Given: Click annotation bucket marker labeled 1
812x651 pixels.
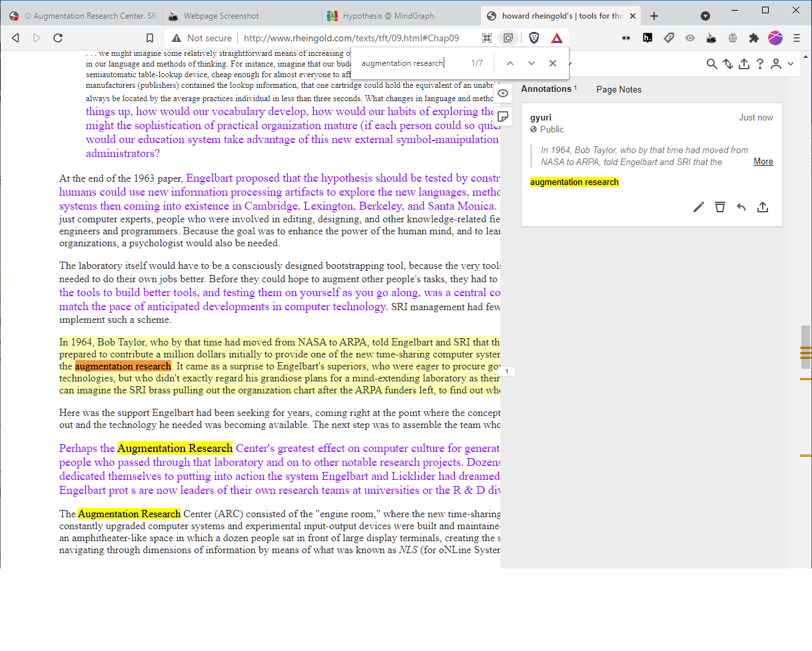Looking at the screenshot, I should (507, 371).
